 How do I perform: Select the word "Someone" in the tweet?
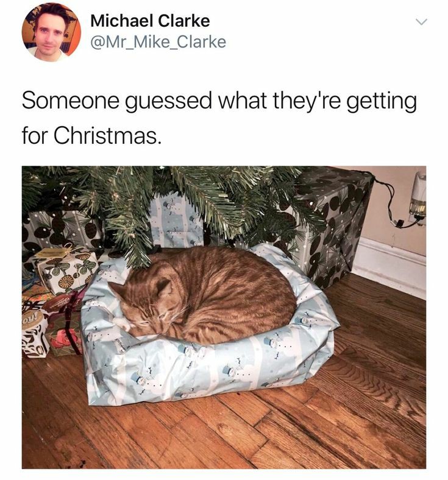coord(71,101)
